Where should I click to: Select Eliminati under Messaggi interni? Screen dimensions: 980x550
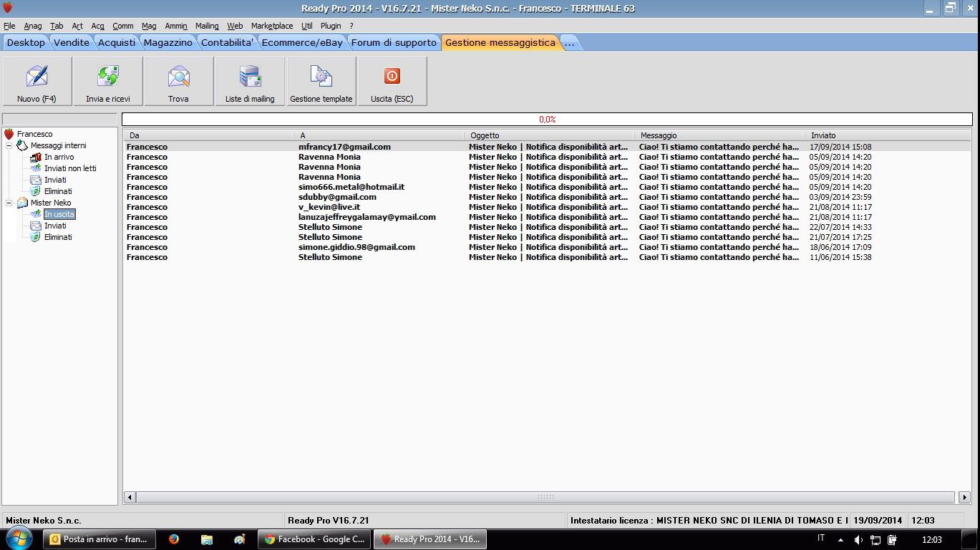(58, 191)
